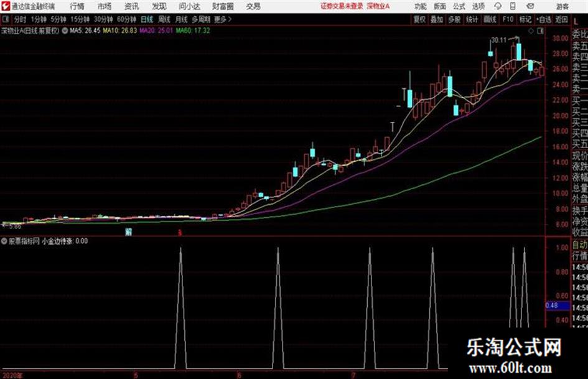This screenshot has width=588, height=379.
Task: Open the main chart indicator settings circle icon
Action: point(65,30)
